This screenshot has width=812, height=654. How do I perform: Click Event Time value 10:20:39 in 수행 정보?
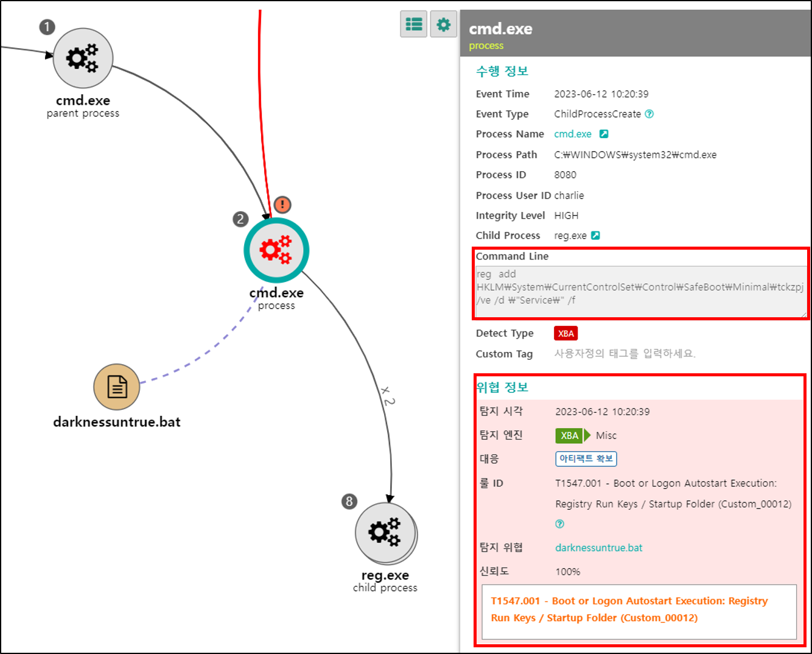601,94
